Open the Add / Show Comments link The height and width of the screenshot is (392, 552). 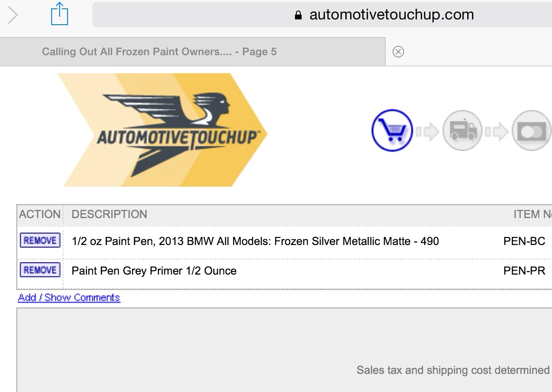tap(69, 298)
